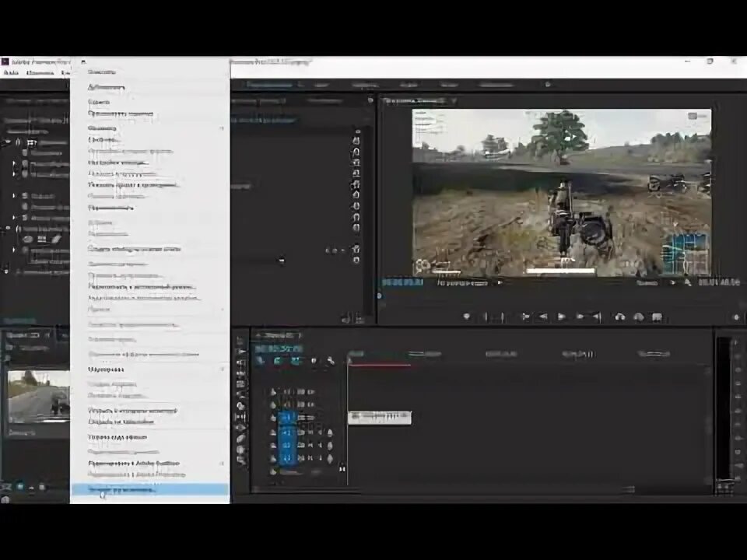Click the Lift button in Program monitor
747x560 pixels.
(620, 317)
